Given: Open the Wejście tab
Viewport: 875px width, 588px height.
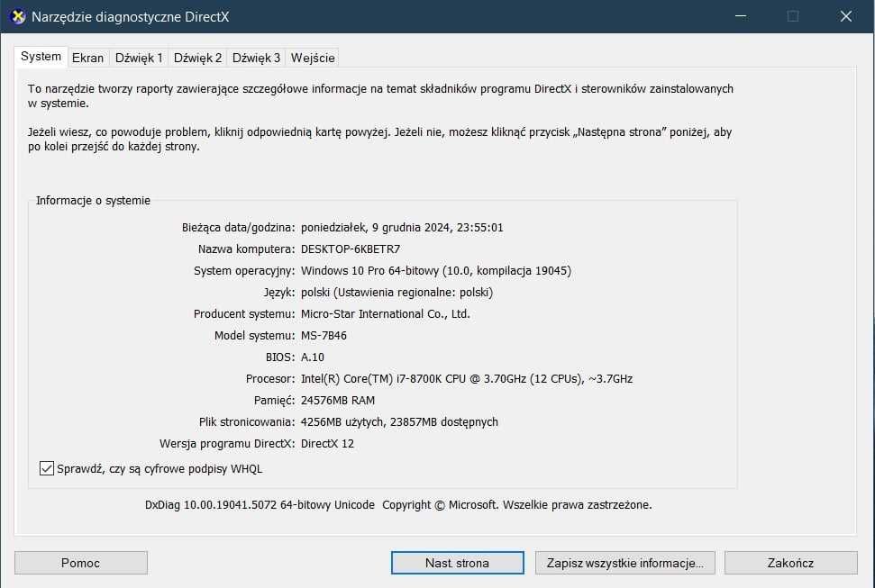Looking at the screenshot, I should tap(313, 58).
